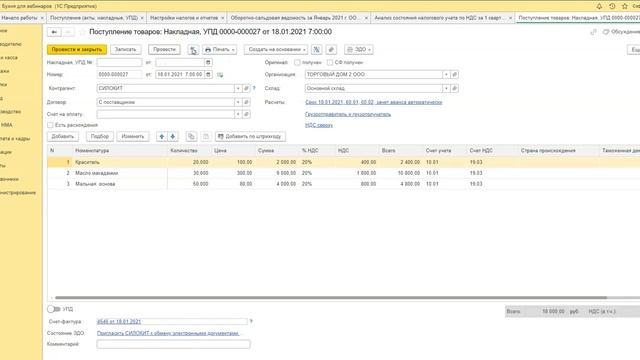Open the Склад record icon
The width and height of the screenshot is (640, 360).
tap(454, 88)
